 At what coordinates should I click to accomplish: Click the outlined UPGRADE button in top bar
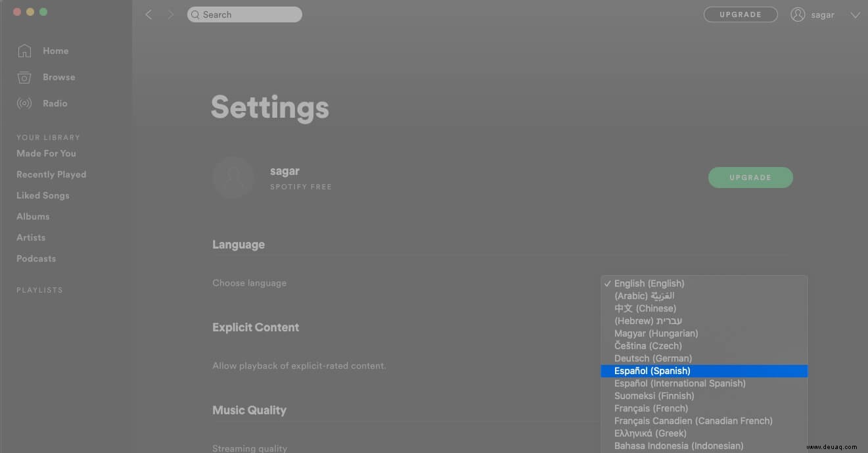741,14
